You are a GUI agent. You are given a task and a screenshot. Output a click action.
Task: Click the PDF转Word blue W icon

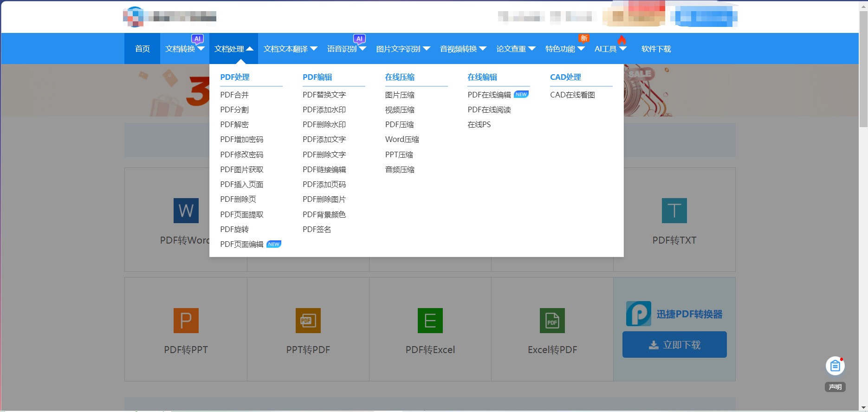[186, 211]
